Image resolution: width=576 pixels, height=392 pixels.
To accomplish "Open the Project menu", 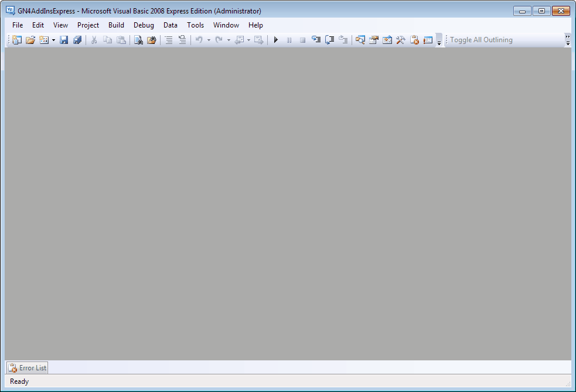I will click(88, 25).
